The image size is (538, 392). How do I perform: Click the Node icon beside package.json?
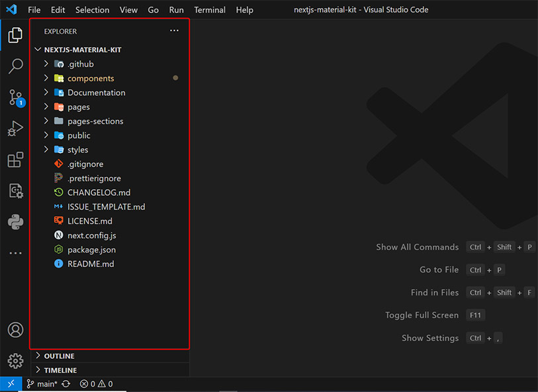click(59, 249)
